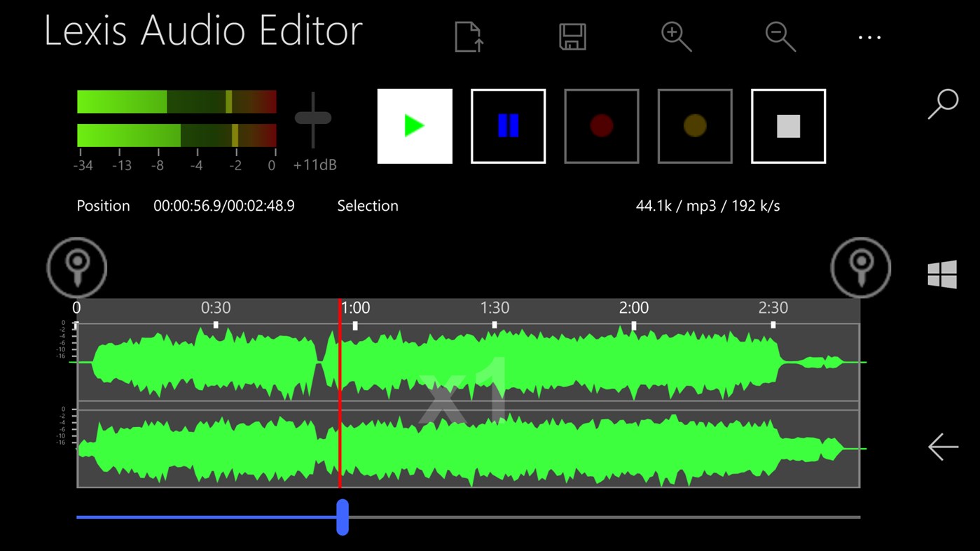The height and width of the screenshot is (551, 980).
Task: Click the right selection marker pin icon
Action: 860,267
